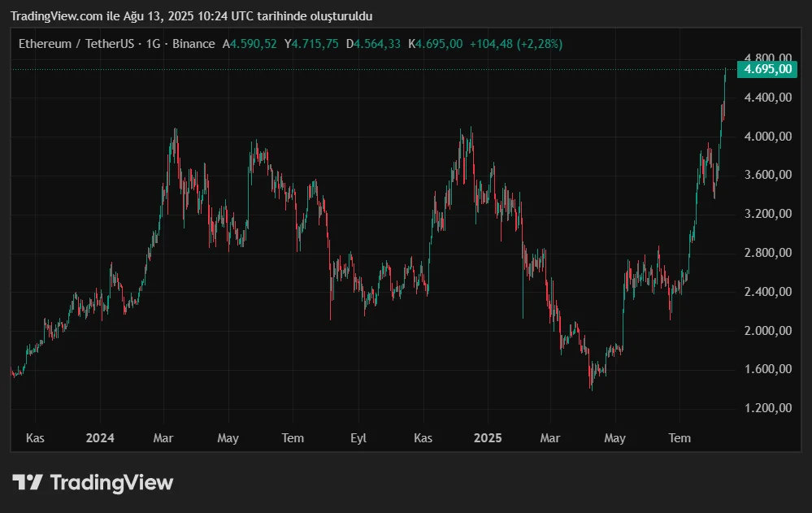Click the change value +104,48 (+2,28%)
This screenshot has width=812, height=513.
click(516, 44)
